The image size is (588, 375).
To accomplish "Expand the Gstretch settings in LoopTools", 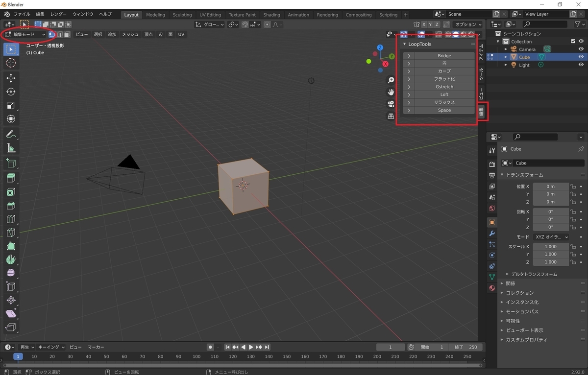I will tap(409, 87).
